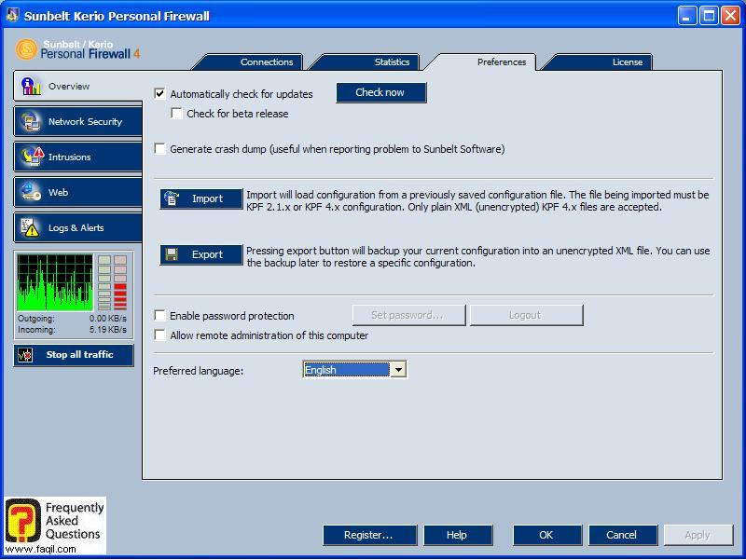Open Logs & Alerts panel
This screenshot has height=560, width=746.
click(x=74, y=227)
